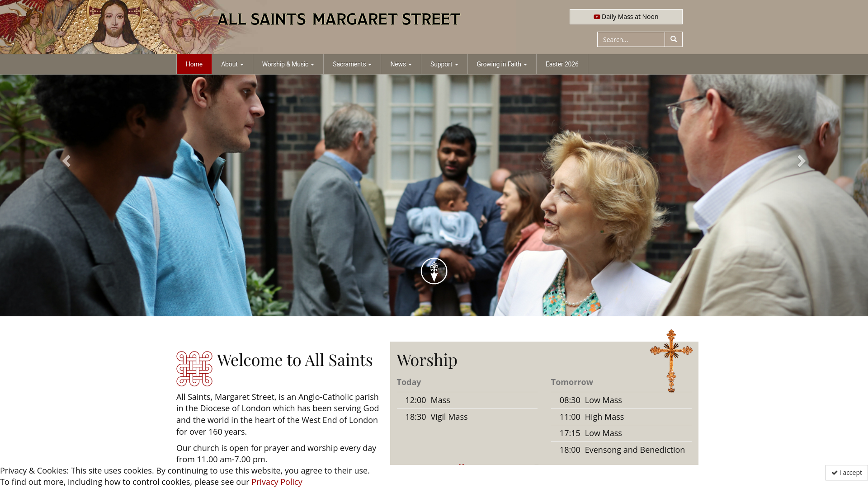868x488 pixels.
Task: Click the All Saints Margaret Street title
Action: coord(339,19)
